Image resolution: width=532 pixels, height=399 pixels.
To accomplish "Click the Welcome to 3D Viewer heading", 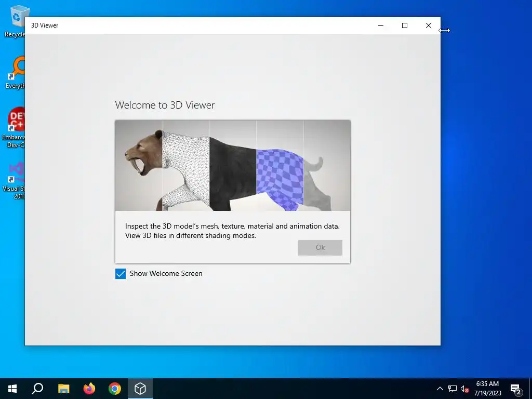I will [x=165, y=105].
